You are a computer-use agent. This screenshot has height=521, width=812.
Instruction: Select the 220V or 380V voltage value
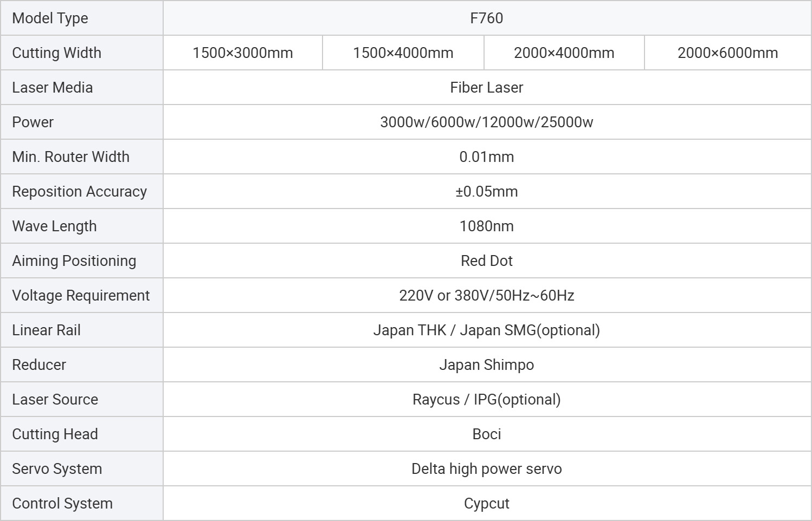point(486,296)
